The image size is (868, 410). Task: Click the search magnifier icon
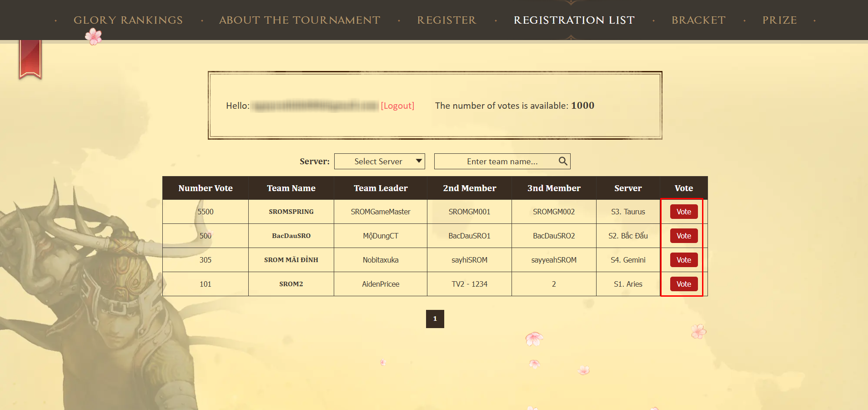coord(562,161)
